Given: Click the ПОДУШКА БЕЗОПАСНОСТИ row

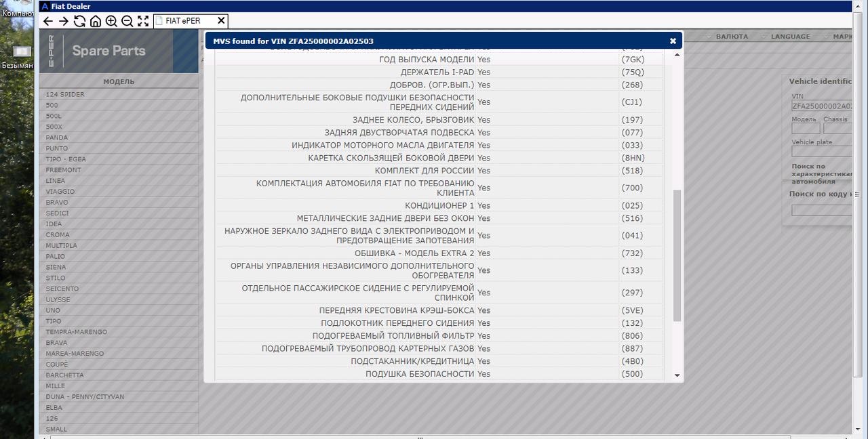Looking at the screenshot, I should 439,374.
